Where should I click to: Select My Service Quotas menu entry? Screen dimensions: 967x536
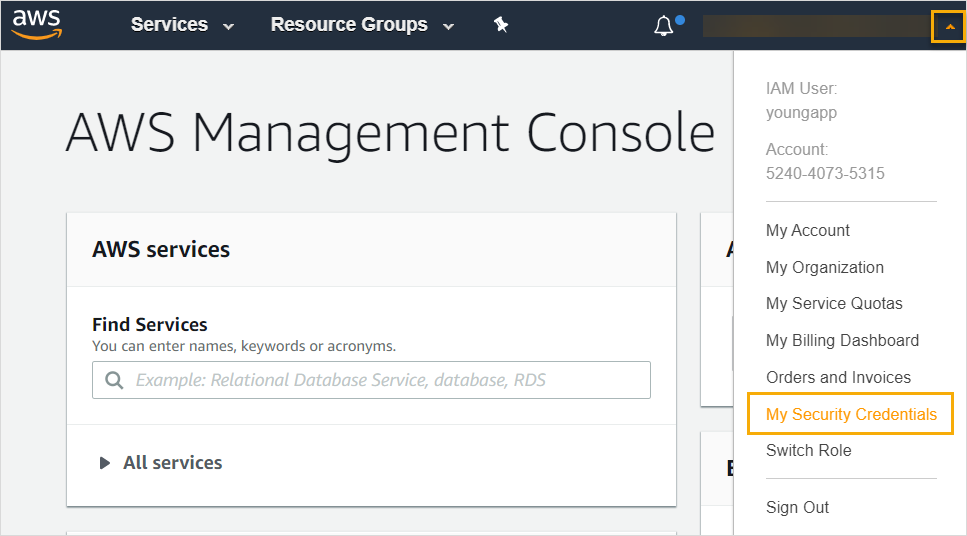(x=834, y=303)
